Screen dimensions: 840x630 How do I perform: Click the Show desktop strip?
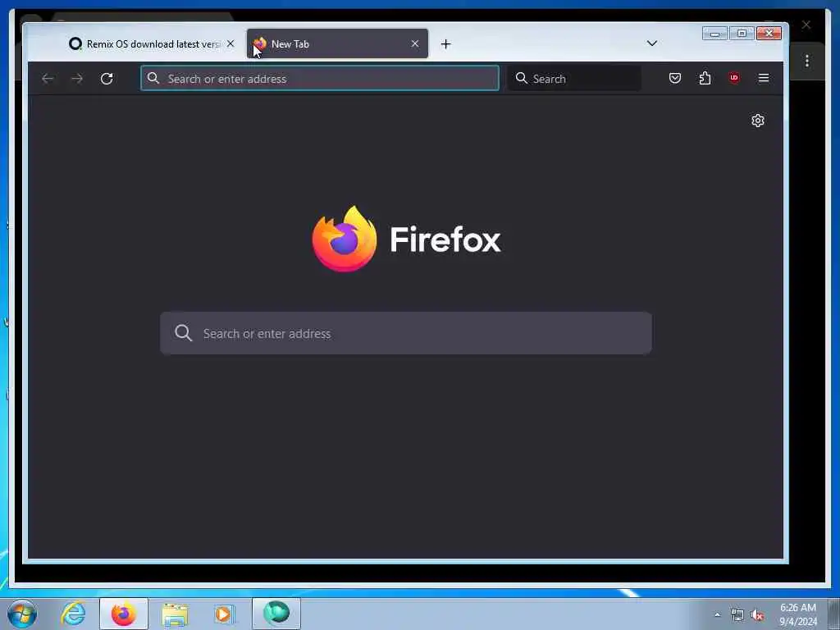(834, 614)
